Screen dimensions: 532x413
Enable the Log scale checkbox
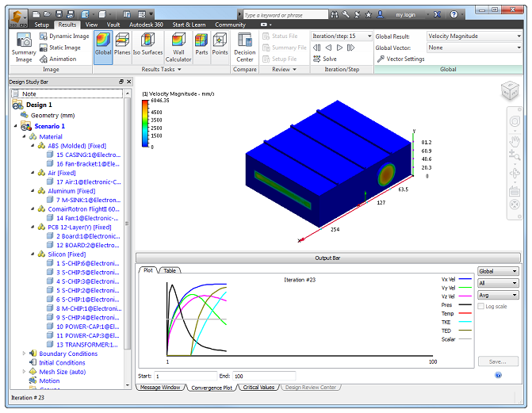(480, 306)
